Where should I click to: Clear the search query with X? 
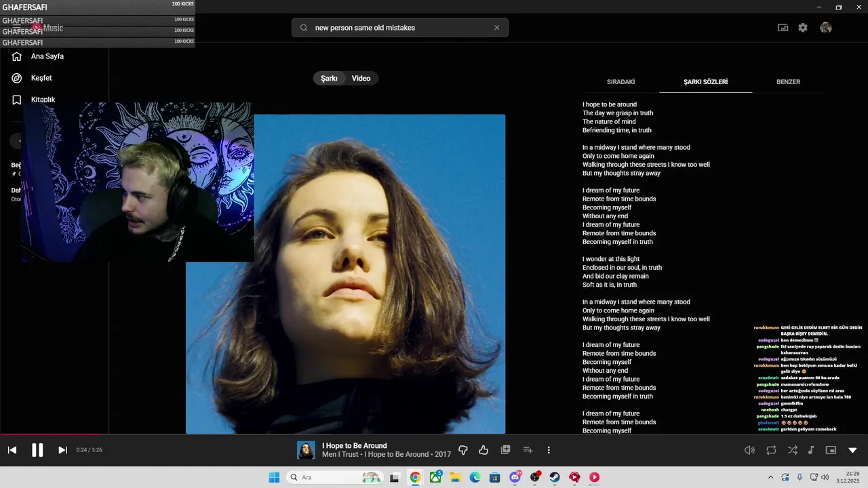496,28
